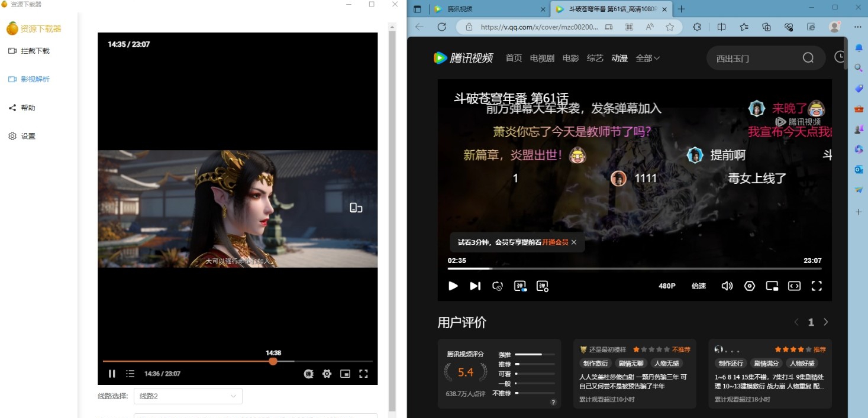Go to 首页 on Tencent Video
This screenshot has width=868, height=418.
(514, 58)
